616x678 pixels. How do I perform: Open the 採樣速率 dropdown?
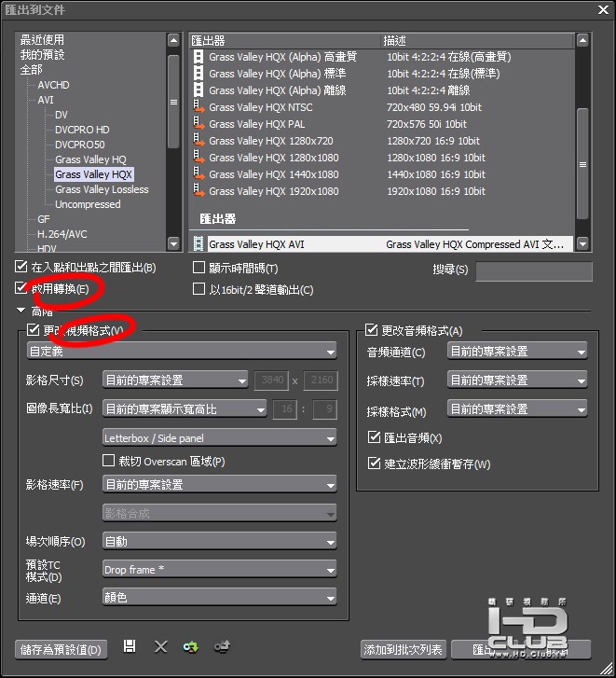pos(517,381)
